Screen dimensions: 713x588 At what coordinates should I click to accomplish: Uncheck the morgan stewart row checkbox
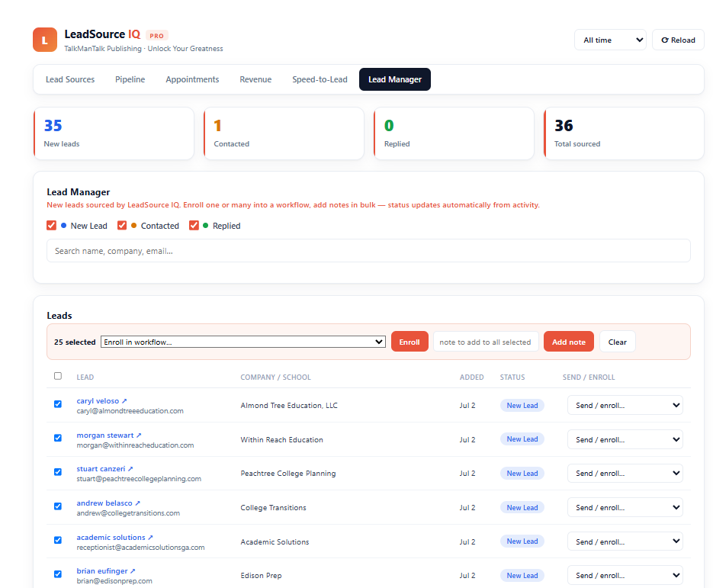click(x=58, y=438)
